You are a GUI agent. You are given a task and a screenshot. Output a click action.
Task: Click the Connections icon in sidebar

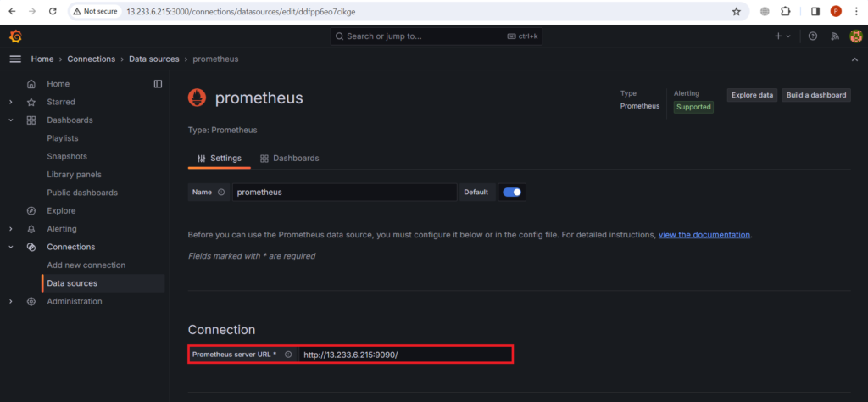[31, 247]
